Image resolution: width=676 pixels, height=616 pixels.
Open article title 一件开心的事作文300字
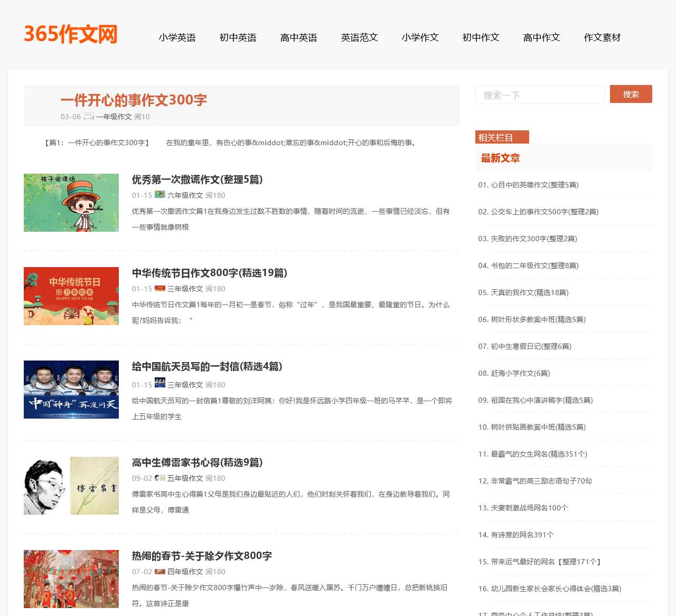pos(134,100)
